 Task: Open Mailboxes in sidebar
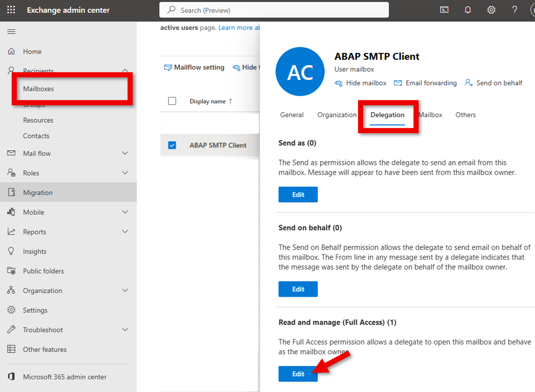(38, 89)
